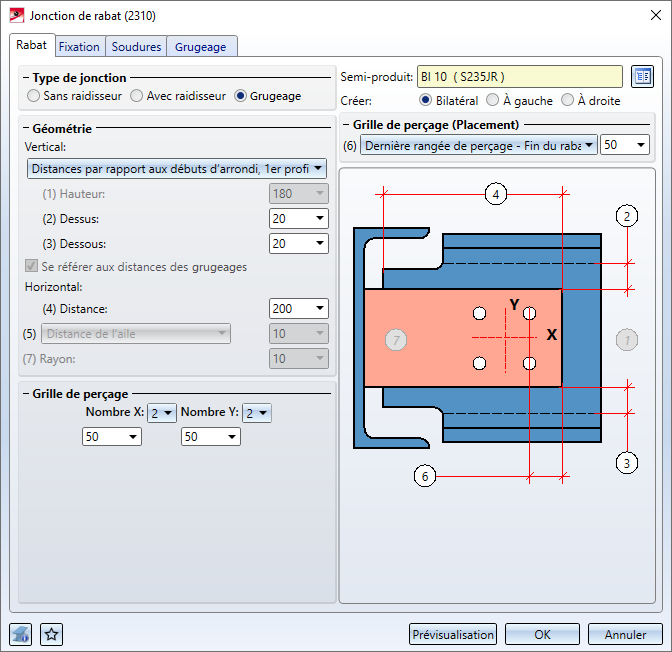Click diagram marker number 6
The image size is (672, 652).
click(425, 476)
